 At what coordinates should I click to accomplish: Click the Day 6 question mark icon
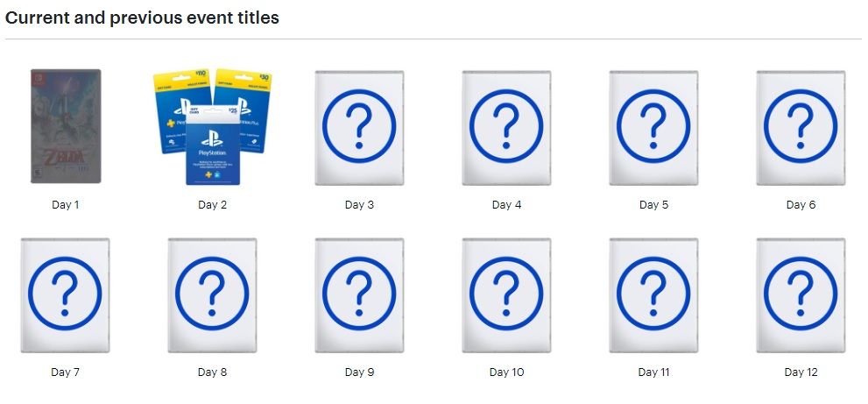[x=801, y=127]
